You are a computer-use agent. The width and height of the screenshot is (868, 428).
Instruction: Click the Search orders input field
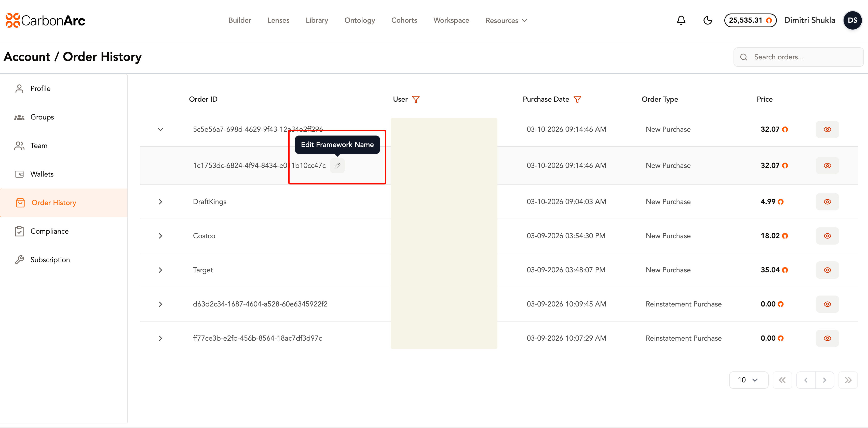[x=802, y=57]
